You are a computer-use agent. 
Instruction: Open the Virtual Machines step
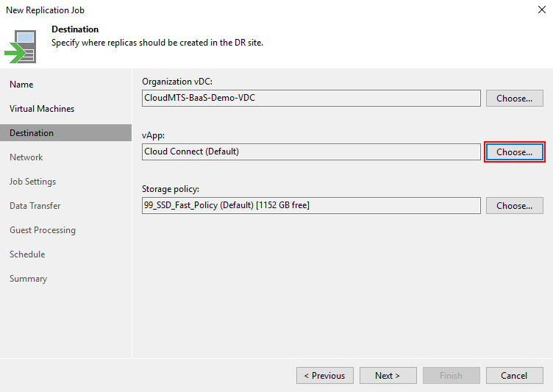pyautogui.click(x=42, y=109)
